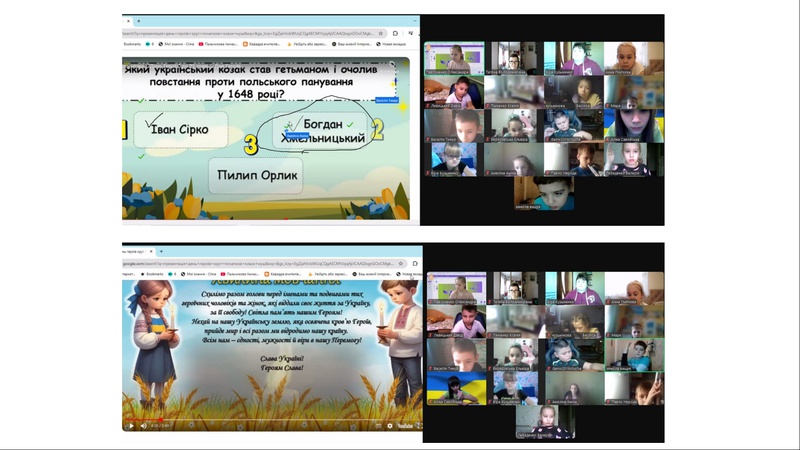The width and height of the screenshot is (800, 450).
Task: Open the YouTube 'Пальчикова гімнас...' bookmark in top browser
Action: 218,44
